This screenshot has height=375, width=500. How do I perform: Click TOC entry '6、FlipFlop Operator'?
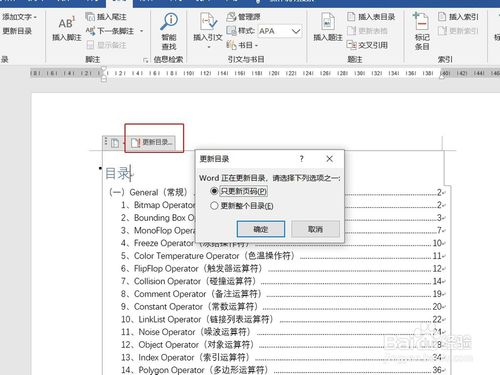(192, 268)
